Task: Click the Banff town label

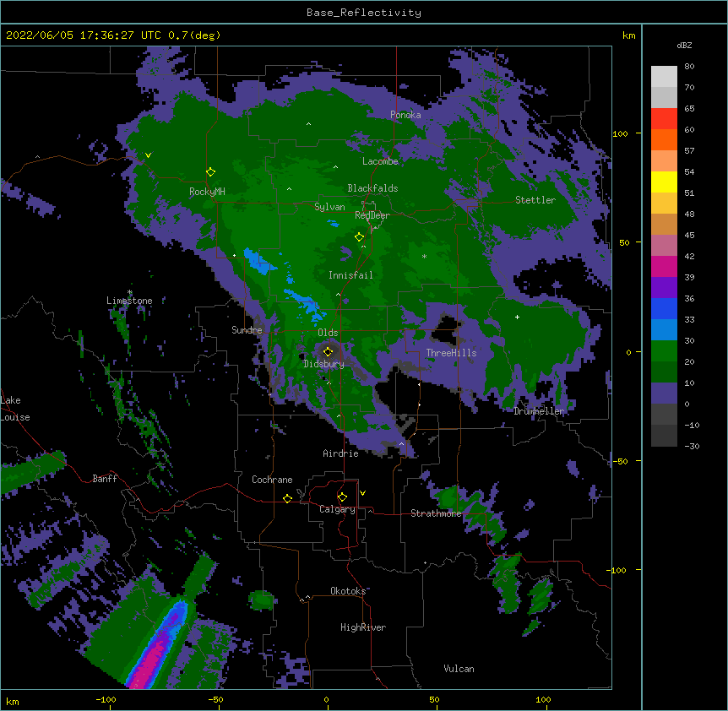Action: (x=105, y=479)
